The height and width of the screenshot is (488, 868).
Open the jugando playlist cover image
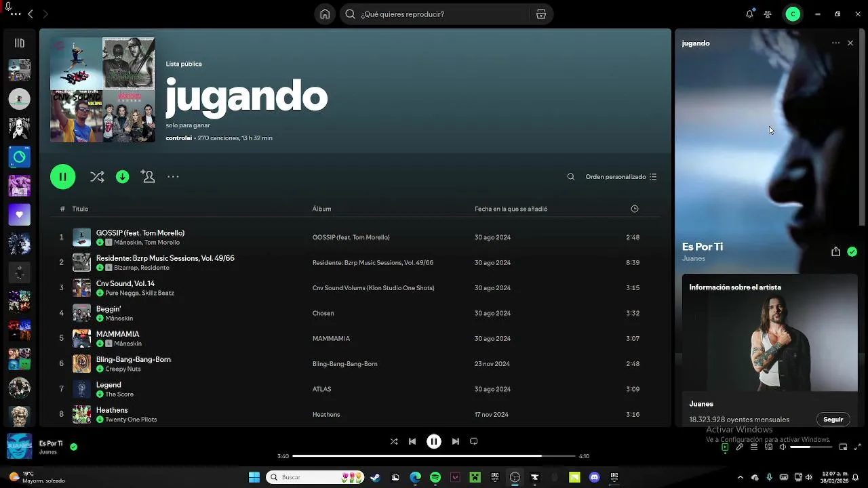coord(102,89)
